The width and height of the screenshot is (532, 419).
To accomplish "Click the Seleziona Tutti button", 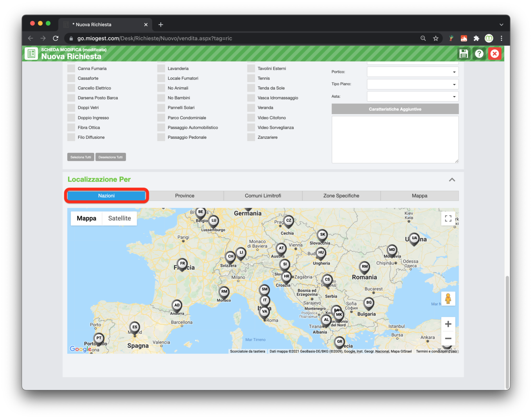I will pos(81,157).
